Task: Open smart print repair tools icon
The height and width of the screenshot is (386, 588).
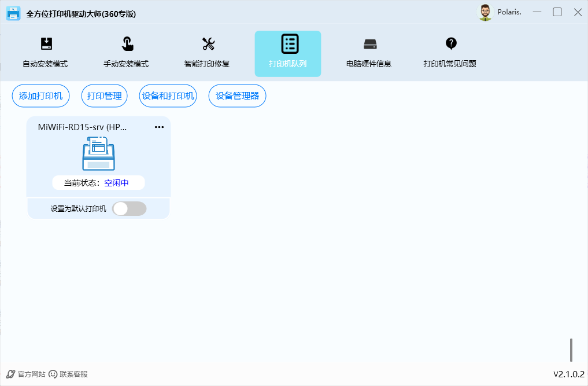Action: click(208, 43)
